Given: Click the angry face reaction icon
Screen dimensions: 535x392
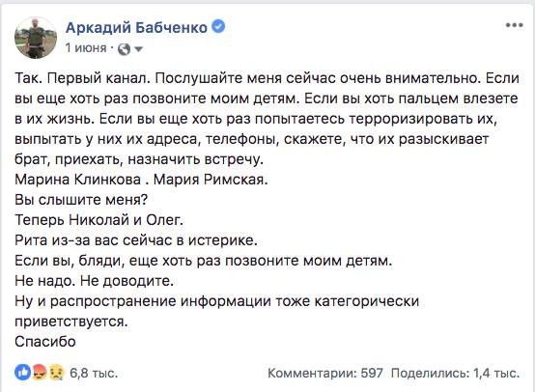Looking at the screenshot, I should [x=40, y=373].
